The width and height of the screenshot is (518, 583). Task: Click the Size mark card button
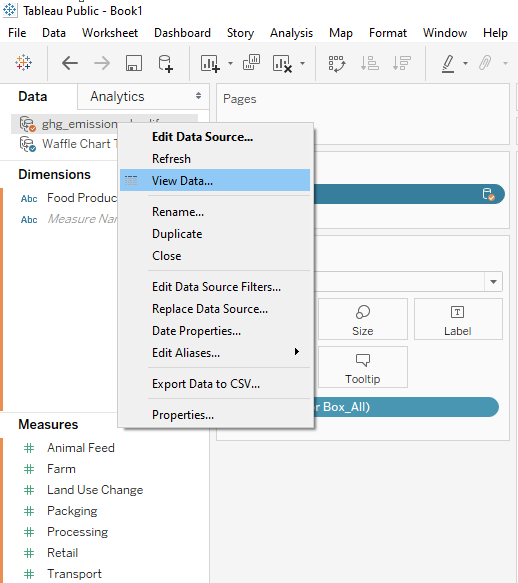pyautogui.click(x=363, y=319)
